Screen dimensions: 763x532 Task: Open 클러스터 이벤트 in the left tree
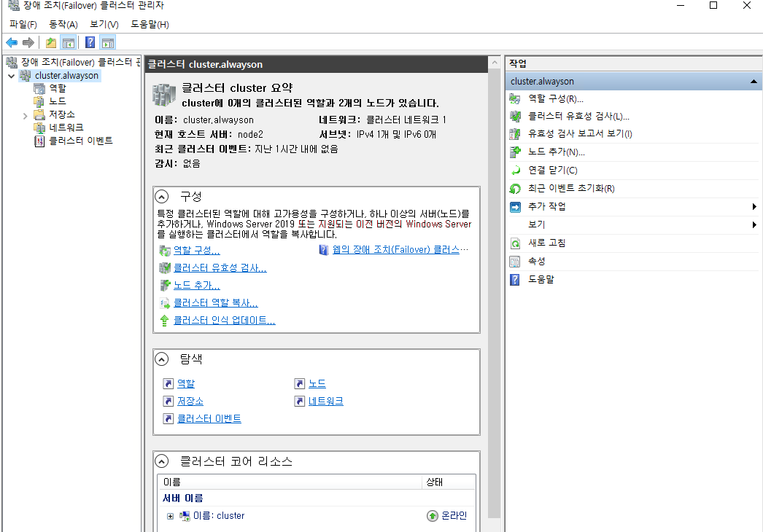pyautogui.click(x=81, y=141)
